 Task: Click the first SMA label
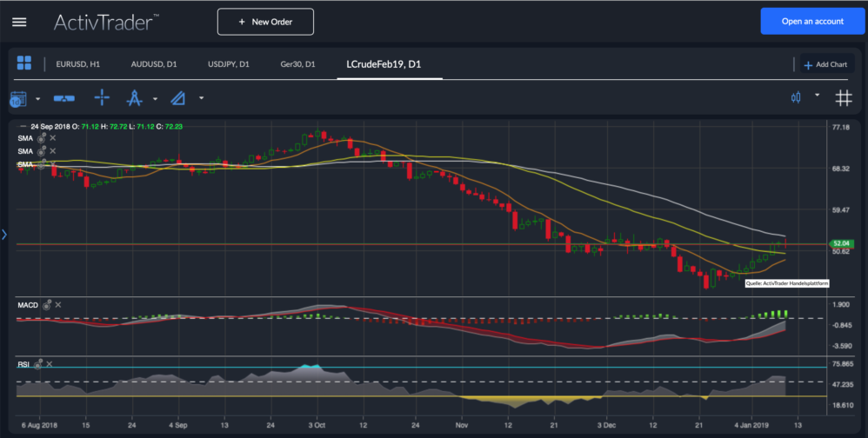25,138
